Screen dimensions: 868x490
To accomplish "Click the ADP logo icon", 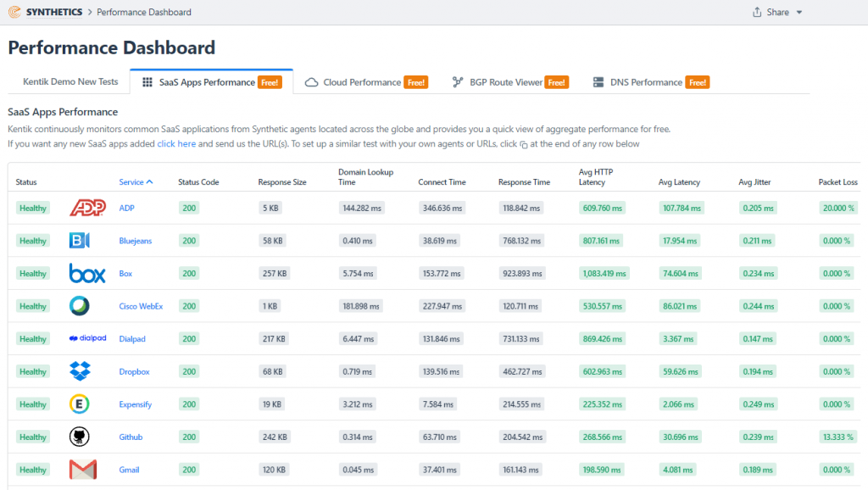I will tap(87, 208).
